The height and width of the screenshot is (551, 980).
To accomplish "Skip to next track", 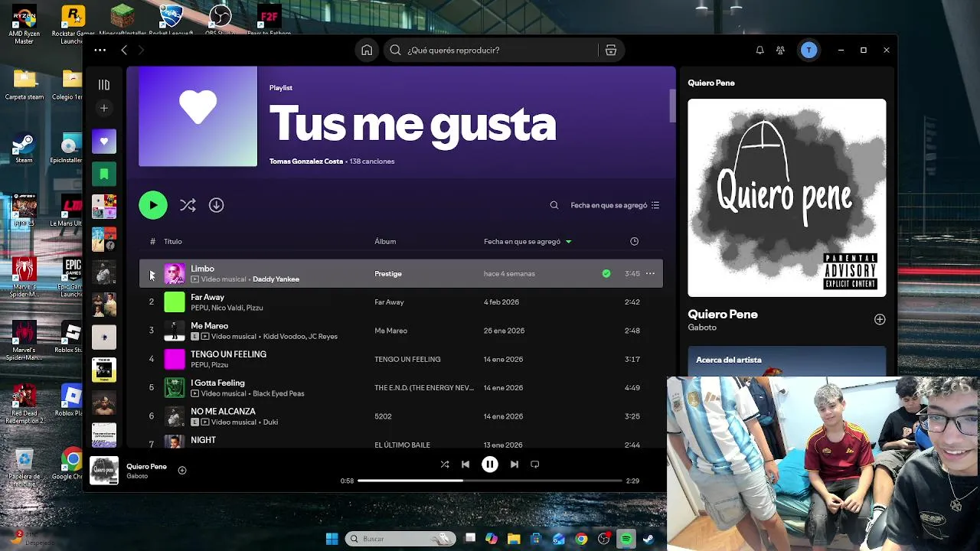I will 514,465.
